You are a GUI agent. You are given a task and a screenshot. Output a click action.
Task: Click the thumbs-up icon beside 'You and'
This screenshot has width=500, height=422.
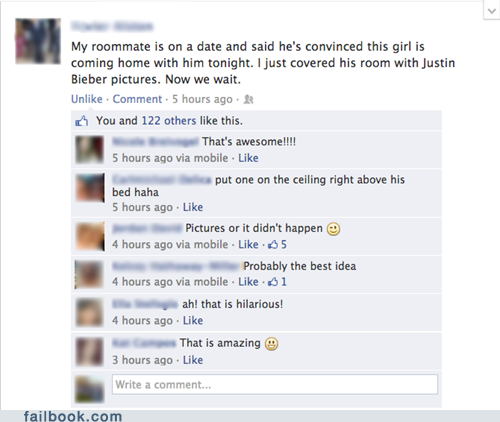[x=82, y=121]
